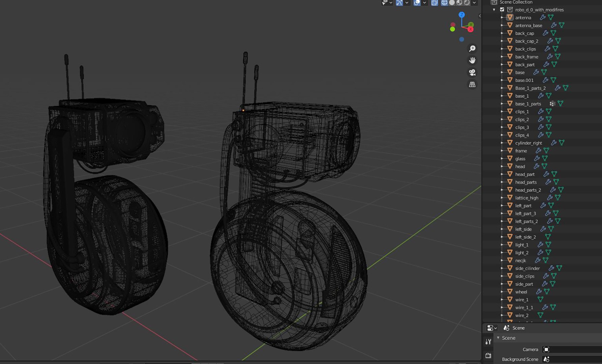This screenshot has height=364, width=602.
Task: Select the back_clips object
Action: coord(525,49)
